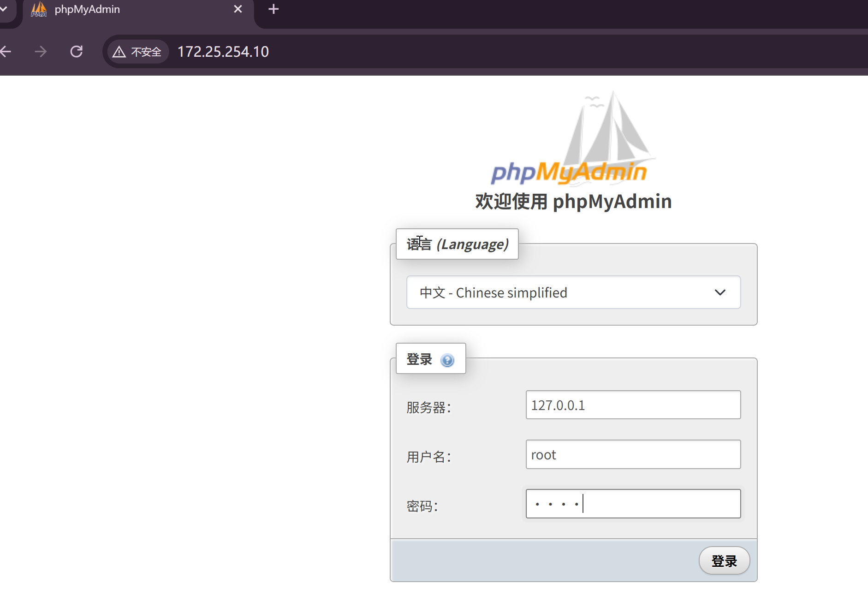
Task: Click the 用户名 label
Action: click(428, 457)
